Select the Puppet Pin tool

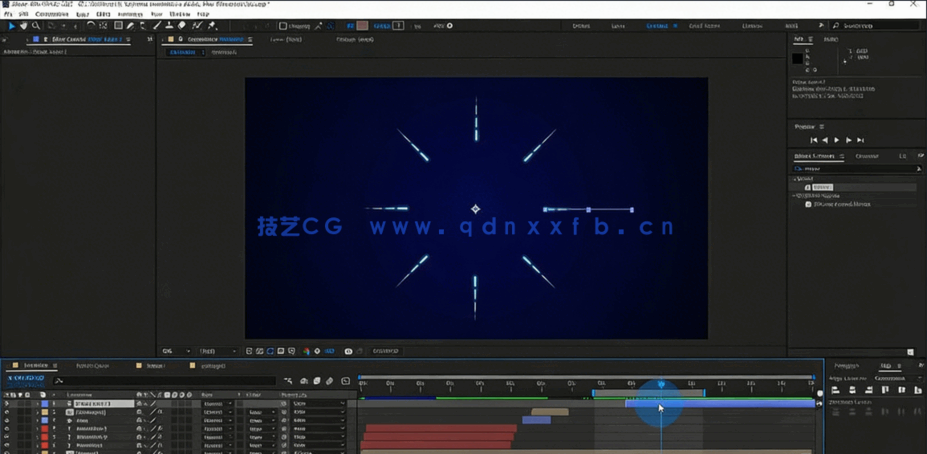pyautogui.click(x=212, y=26)
